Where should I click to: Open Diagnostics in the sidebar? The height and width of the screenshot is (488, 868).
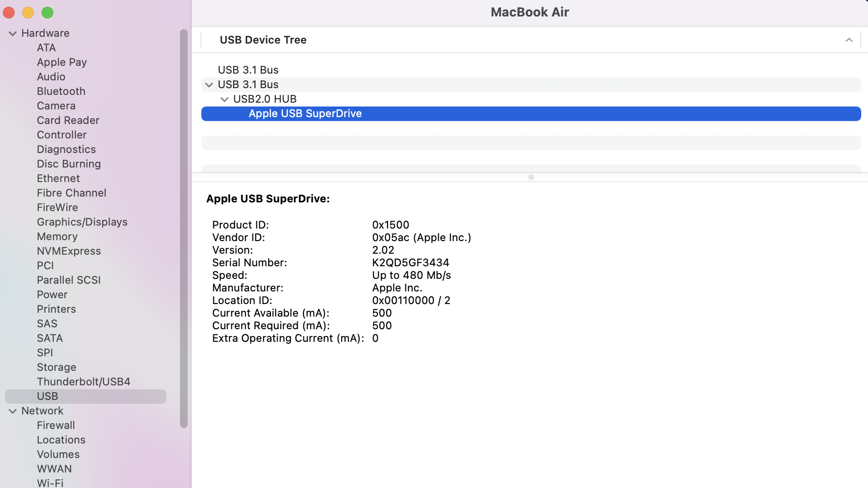(x=66, y=150)
